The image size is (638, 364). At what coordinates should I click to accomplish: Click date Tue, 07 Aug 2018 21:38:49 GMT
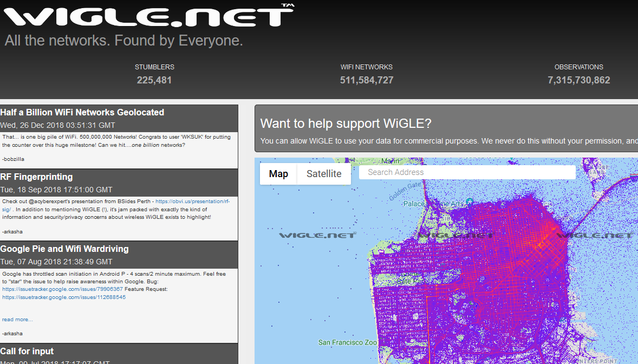pyautogui.click(x=56, y=262)
